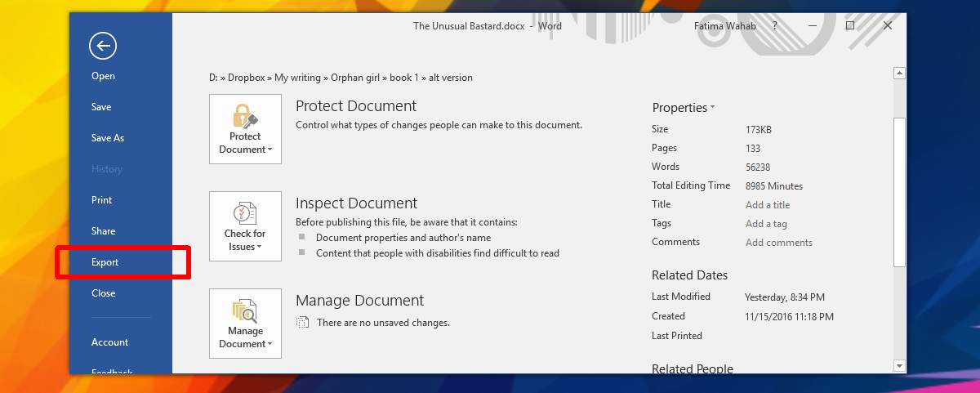Select Open in the backstage menu
980x393 pixels.
pos(103,76)
